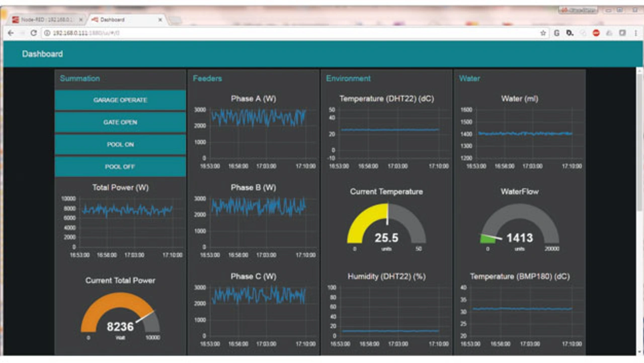Click the POOL OFF button
This screenshot has width=644, height=363.
tap(120, 167)
